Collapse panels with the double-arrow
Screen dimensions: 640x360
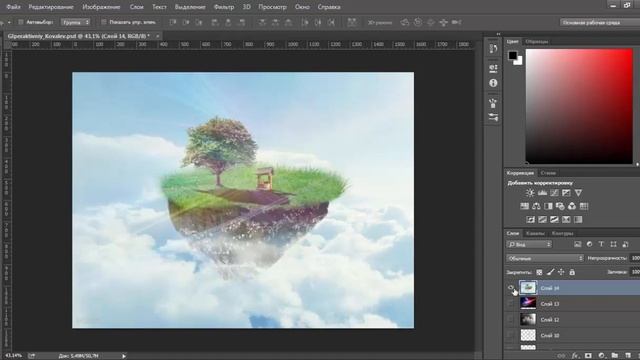point(498,34)
